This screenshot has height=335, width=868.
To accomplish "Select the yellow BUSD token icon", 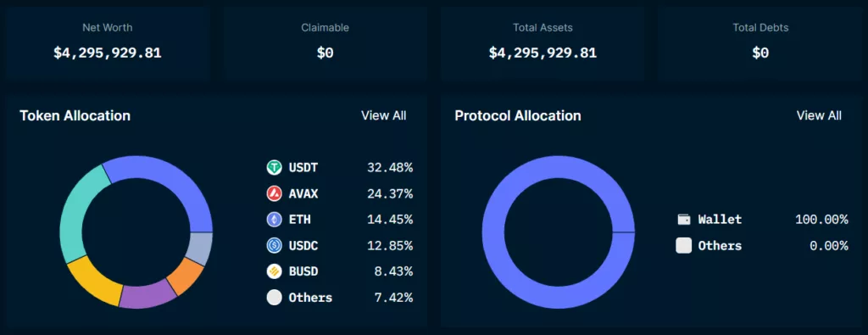I will (x=274, y=272).
